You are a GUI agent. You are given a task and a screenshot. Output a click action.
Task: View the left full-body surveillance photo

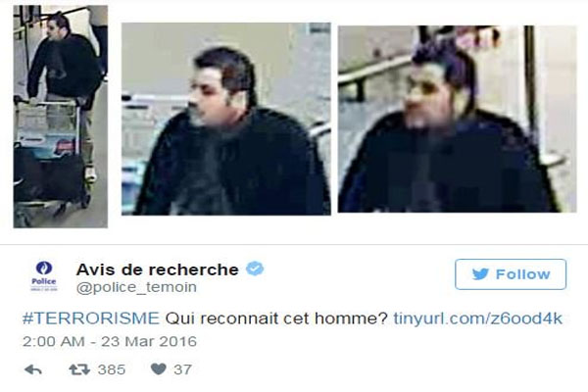tap(61, 117)
